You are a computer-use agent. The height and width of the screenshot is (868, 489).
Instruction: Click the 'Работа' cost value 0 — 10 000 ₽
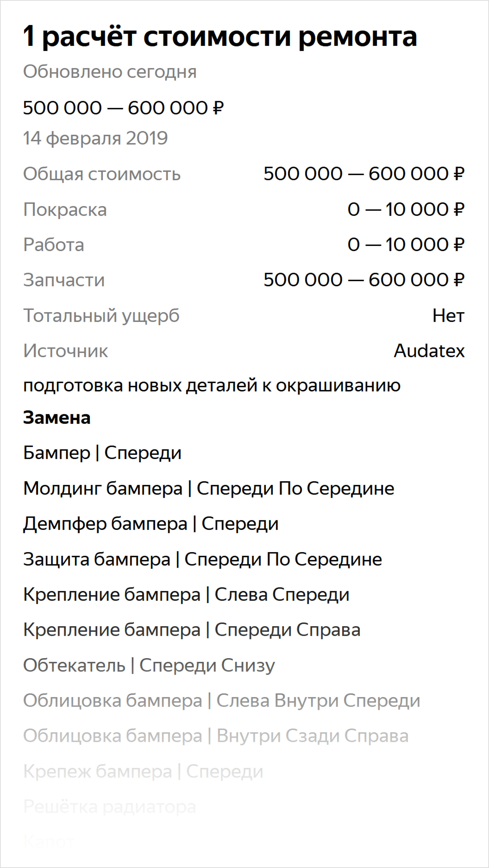click(x=406, y=245)
